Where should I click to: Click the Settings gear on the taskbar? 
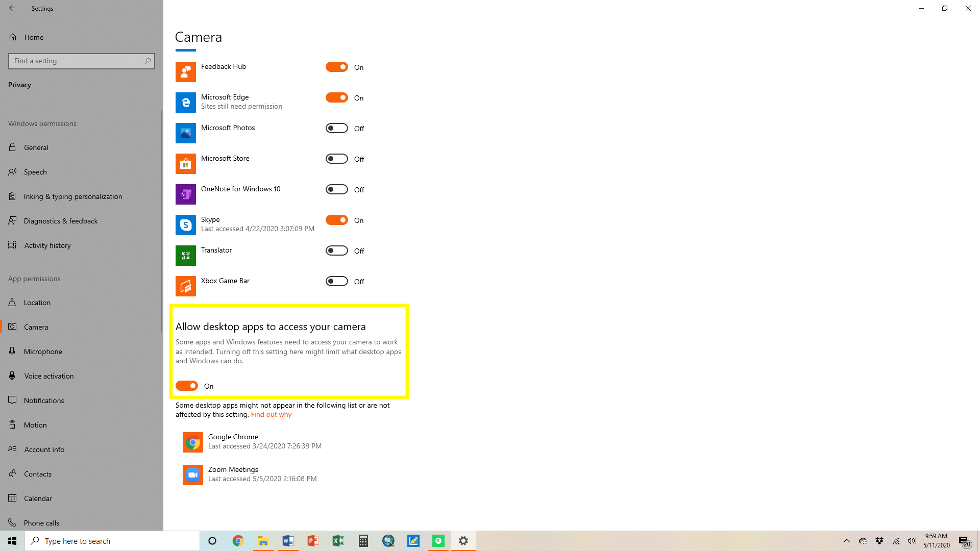[463, 541]
